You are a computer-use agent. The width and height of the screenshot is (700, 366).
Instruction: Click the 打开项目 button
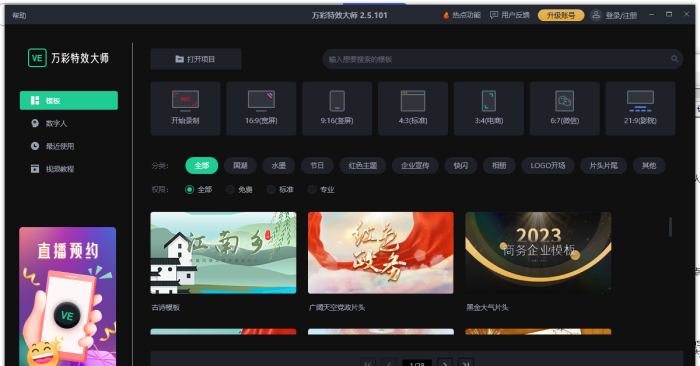pyautogui.click(x=196, y=59)
